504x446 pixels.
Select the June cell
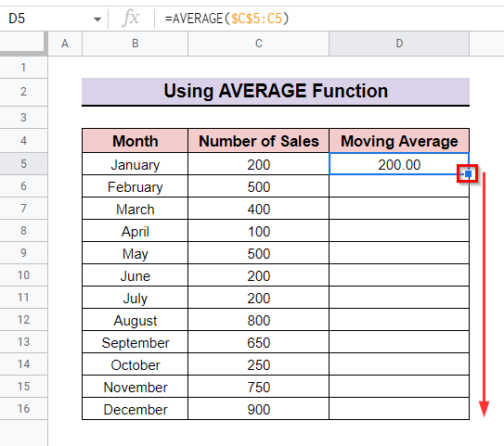click(x=135, y=275)
